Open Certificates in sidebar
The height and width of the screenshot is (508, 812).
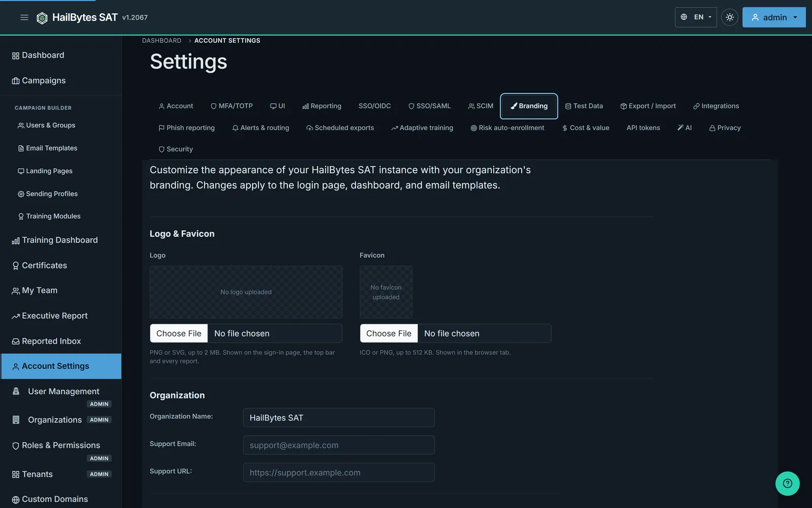pos(61,266)
